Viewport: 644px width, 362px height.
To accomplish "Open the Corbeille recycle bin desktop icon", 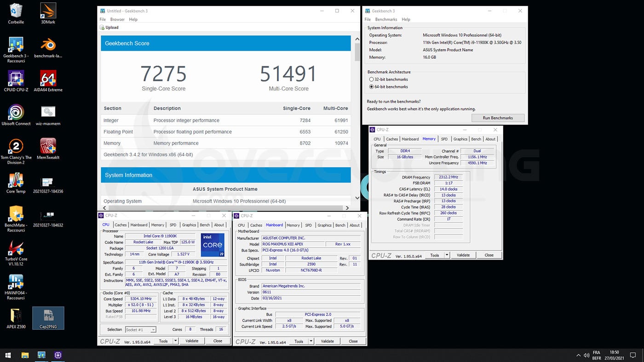I will coord(16,13).
